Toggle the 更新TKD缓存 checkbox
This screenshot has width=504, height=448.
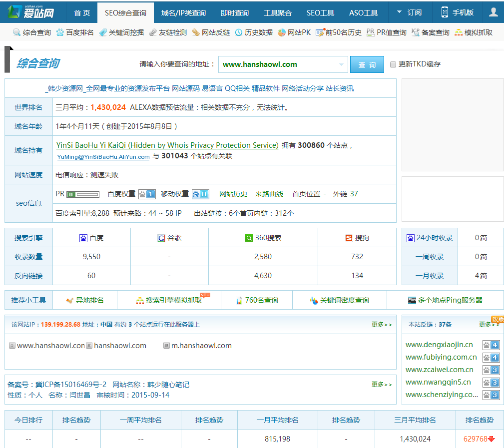tap(393, 64)
